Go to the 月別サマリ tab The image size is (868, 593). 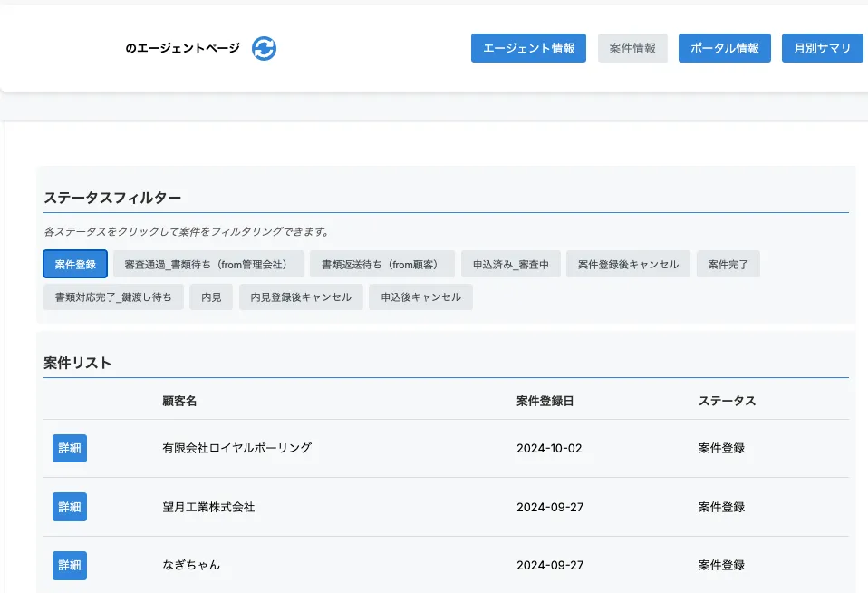pyautogui.click(x=822, y=48)
